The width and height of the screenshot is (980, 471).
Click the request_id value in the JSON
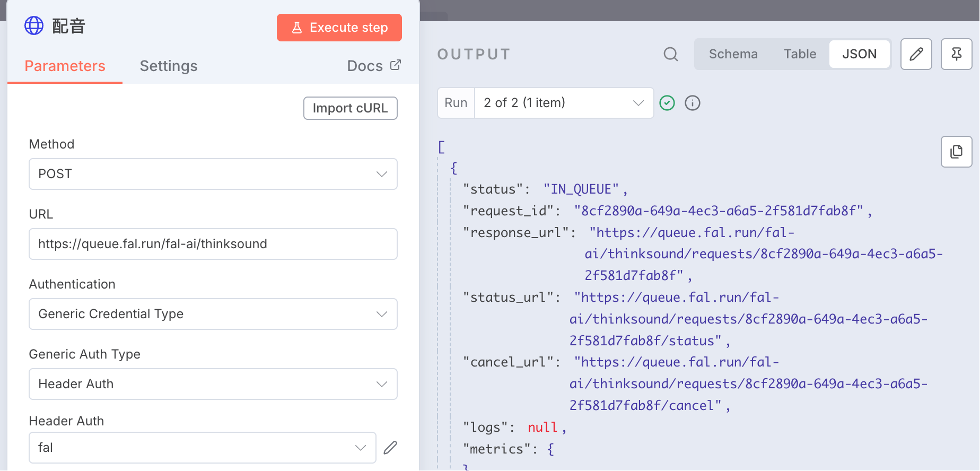(x=719, y=211)
